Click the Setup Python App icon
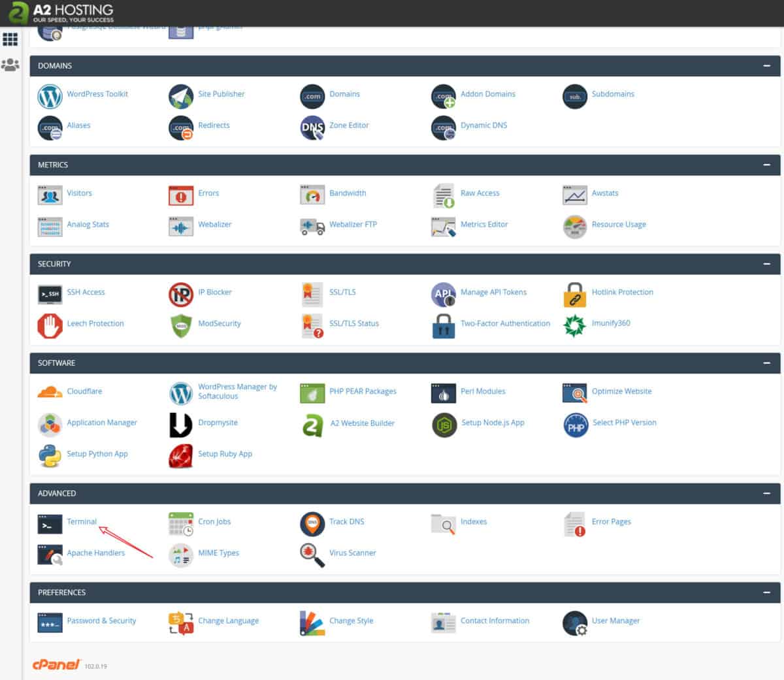The height and width of the screenshot is (680, 784). pyautogui.click(x=50, y=455)
